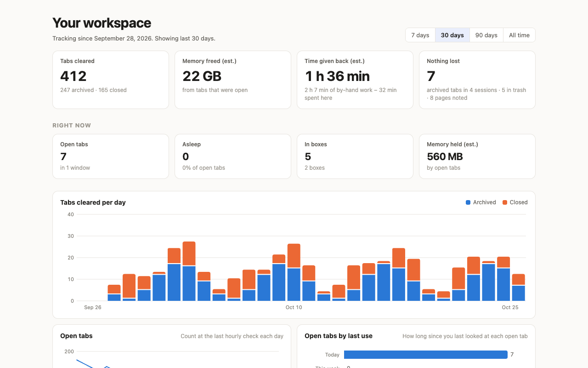588x368 pixels.
Task: Select 'How long since you last looked' caption
Action: tap(465, 336)
